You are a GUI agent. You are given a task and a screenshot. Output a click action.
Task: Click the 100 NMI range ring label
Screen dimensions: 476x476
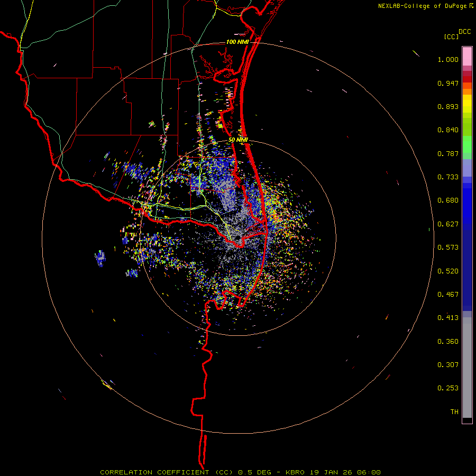coord(237,42)
